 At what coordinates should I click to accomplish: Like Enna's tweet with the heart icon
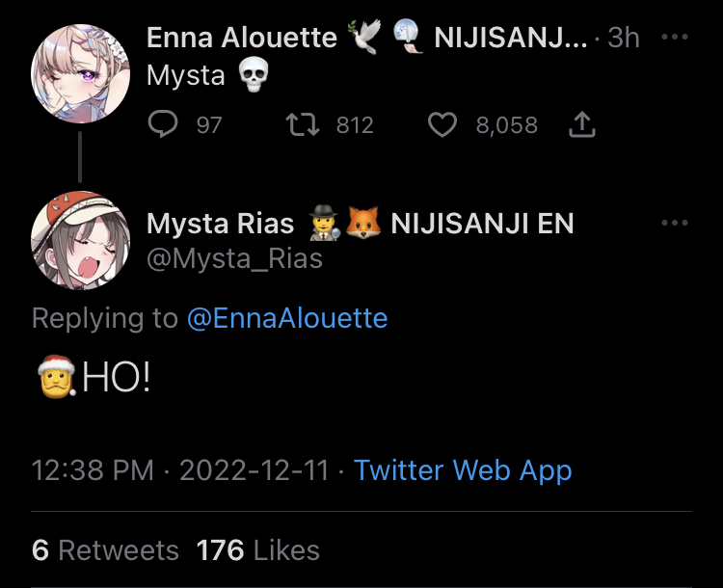click(x=442, y=124)
